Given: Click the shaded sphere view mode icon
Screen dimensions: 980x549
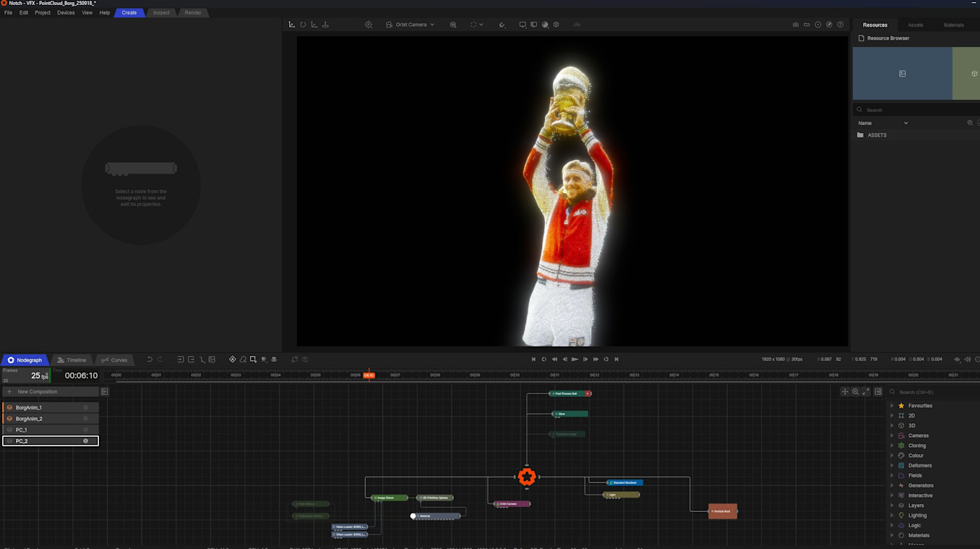Looking at the screenshot, I should (x=545, y=25).
